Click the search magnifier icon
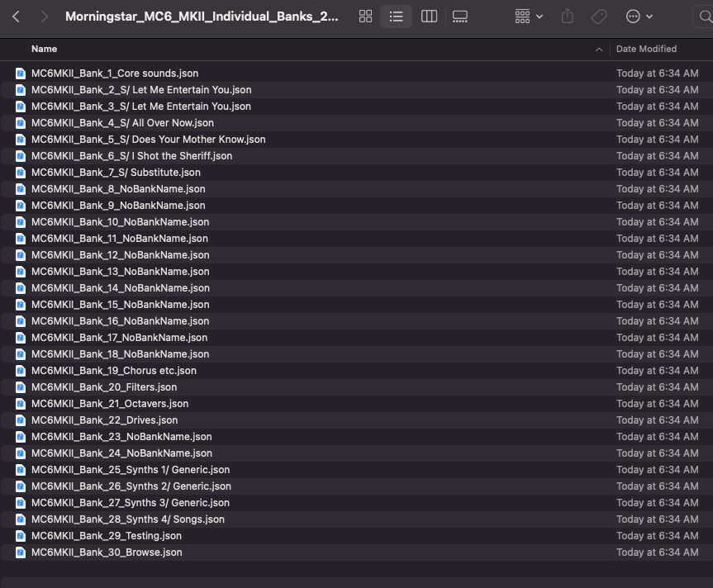713x588 pixels. click(x=705, y=17)
